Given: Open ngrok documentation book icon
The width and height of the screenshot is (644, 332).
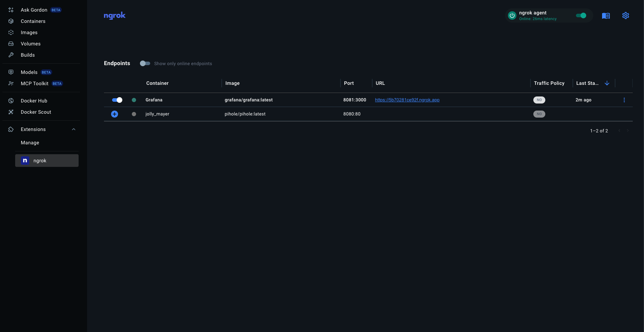Looking at the screenshot, I should pos(606,15).
